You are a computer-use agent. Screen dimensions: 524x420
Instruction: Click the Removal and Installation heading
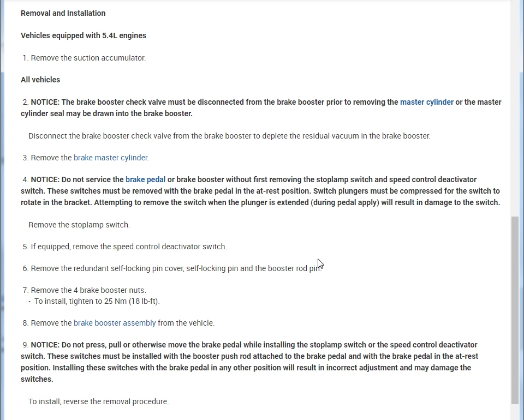tap(63, 13)
